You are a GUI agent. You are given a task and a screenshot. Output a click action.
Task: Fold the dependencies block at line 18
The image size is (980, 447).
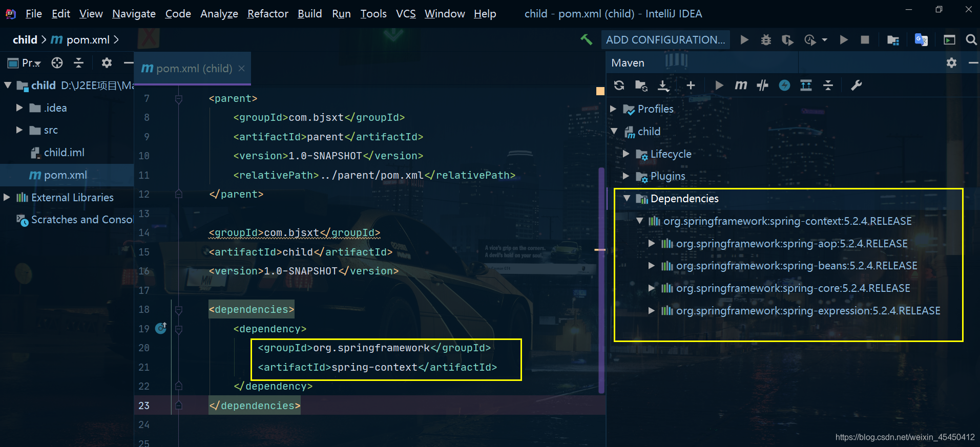point(178,309)
